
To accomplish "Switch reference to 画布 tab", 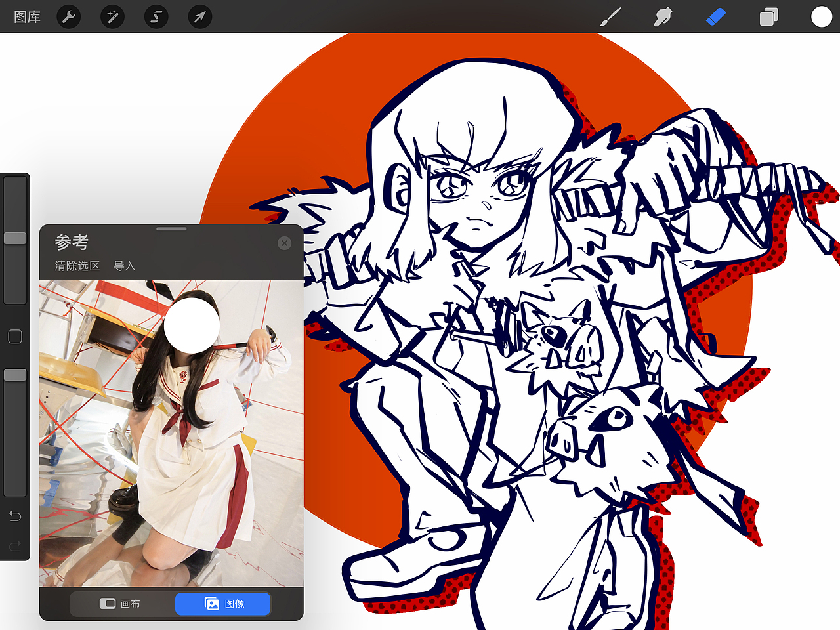I will click(122, 604).
